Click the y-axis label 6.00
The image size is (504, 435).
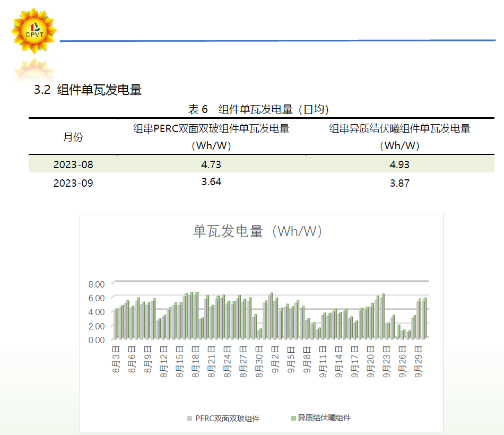tap(97, 298)
